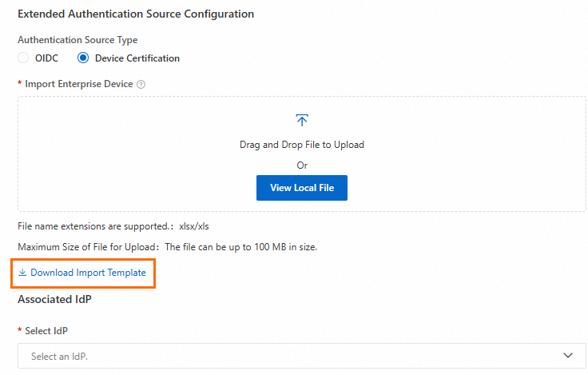Click the upload arrow icon in drop zone
The width and height of the screenshot is (588, 375).
coord(302,120)
